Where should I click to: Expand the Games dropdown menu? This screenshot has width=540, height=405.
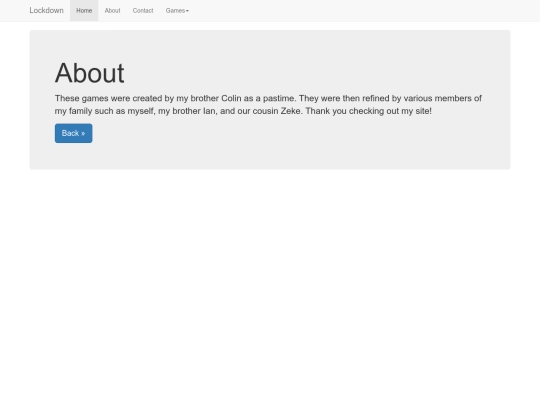tap(177, 11)
